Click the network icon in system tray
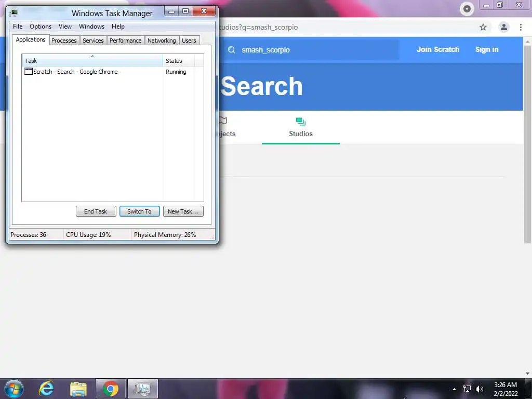Image resolution: width=532 pixels, height=399 pixels. [467, 389]
